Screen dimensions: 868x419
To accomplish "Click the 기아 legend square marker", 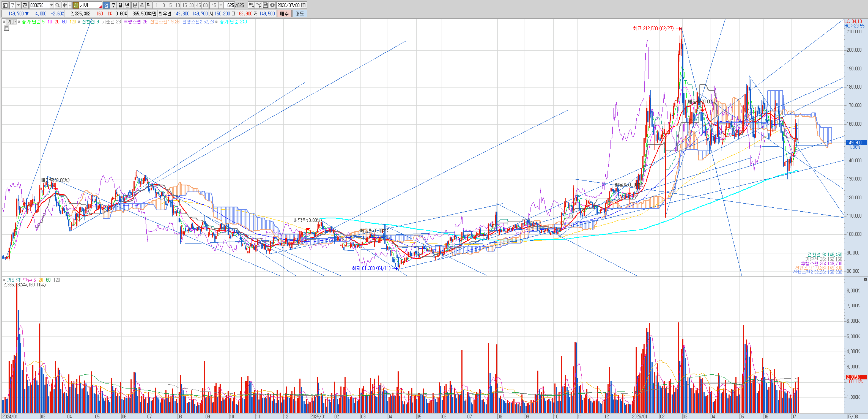I will [4, 21].
